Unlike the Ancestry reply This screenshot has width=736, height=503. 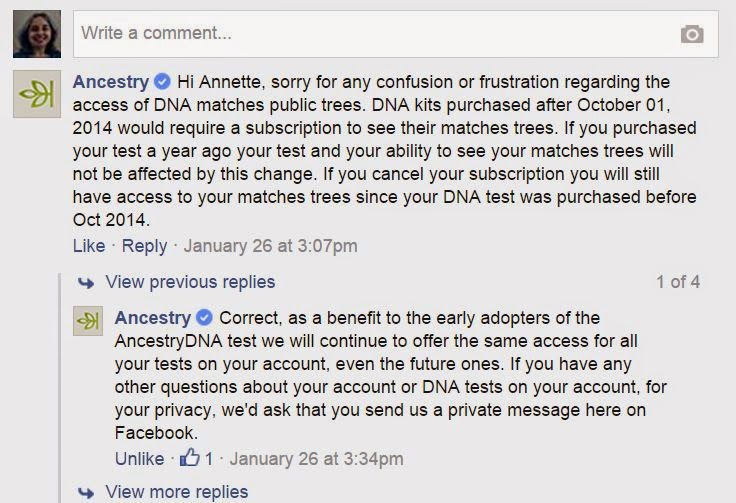tap(139, 459)
